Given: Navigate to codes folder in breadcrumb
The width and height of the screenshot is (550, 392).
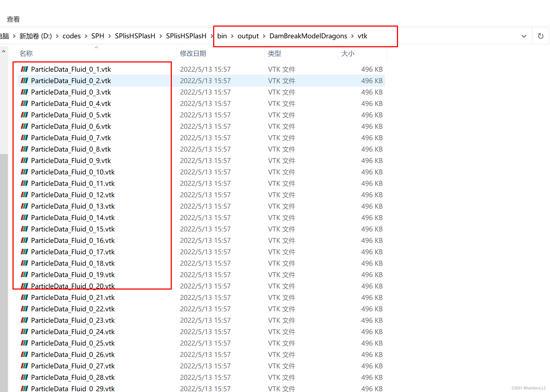Looking at the screenshot, I should 72,36.
